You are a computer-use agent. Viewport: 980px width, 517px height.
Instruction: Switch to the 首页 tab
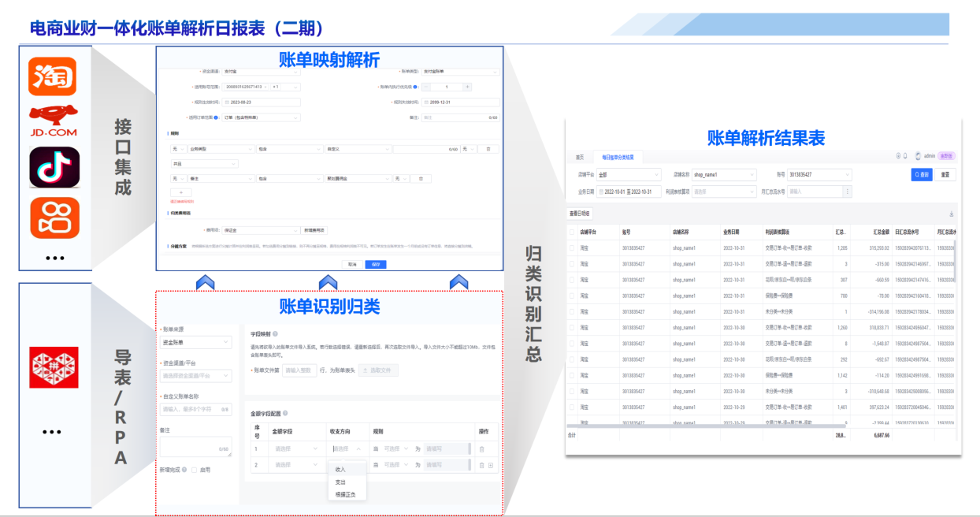coord(580,157)
